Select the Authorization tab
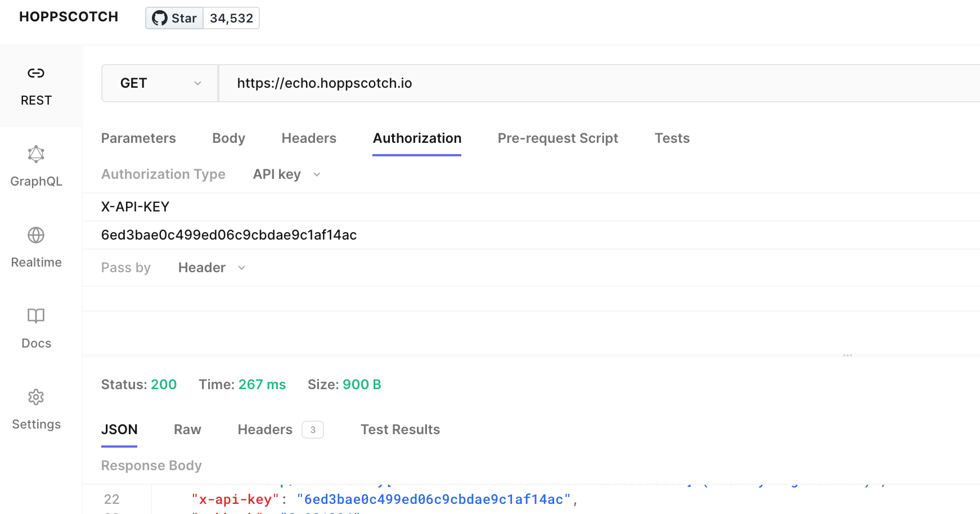Screen dimensions: 980x514 pos(417,138)
